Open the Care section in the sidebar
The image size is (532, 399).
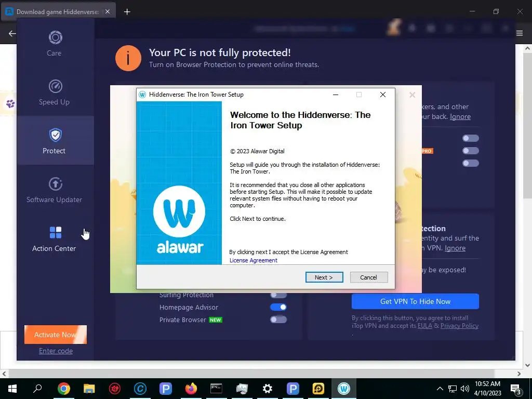tap(55, 44)
